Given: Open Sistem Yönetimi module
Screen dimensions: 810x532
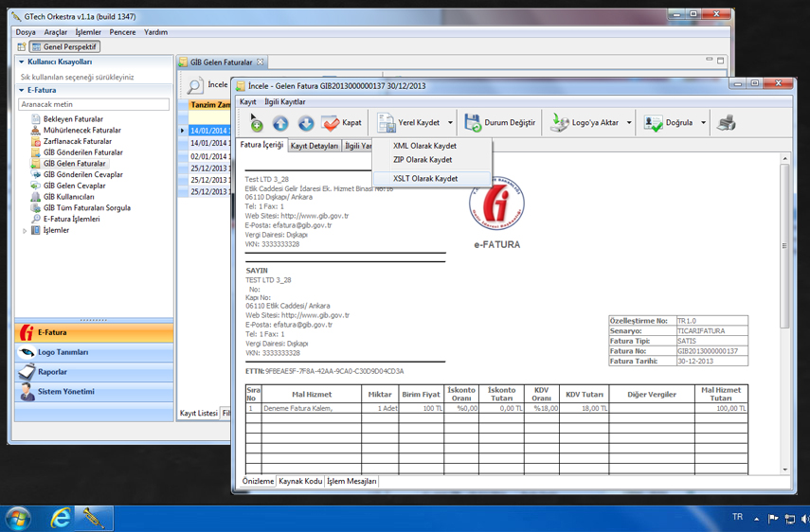Looking at the screenshot, I should 94,392.
